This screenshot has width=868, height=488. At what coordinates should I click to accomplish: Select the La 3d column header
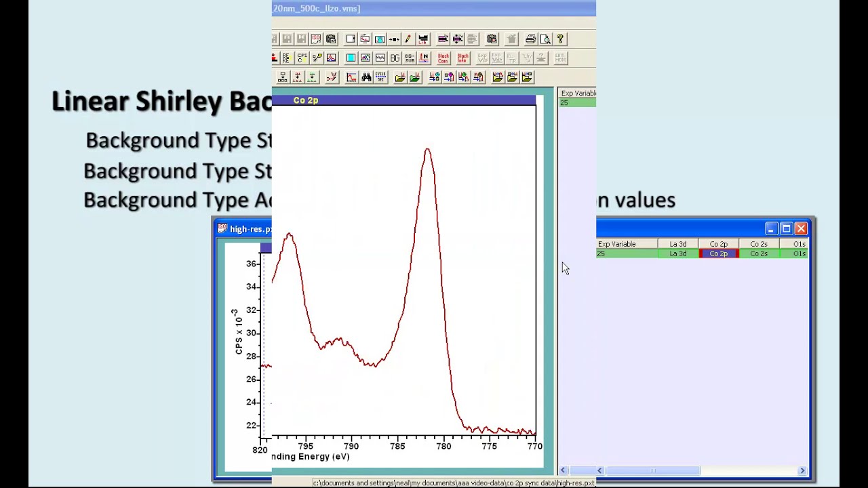click(x=678, y=244)
